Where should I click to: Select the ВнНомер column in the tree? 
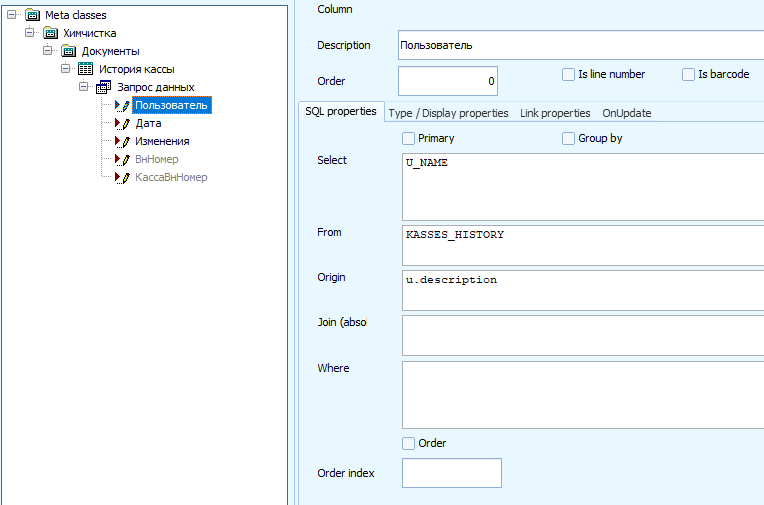(x=156, y=159)
